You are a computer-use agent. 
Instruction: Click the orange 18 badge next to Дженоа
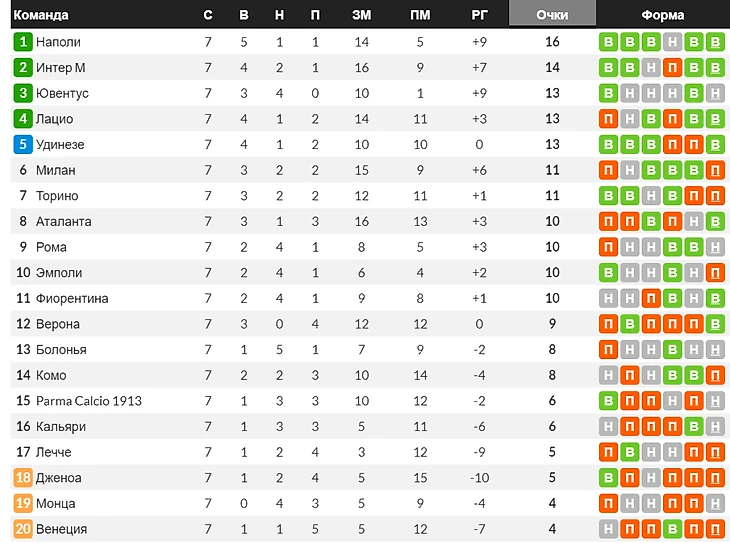[23, 477]
